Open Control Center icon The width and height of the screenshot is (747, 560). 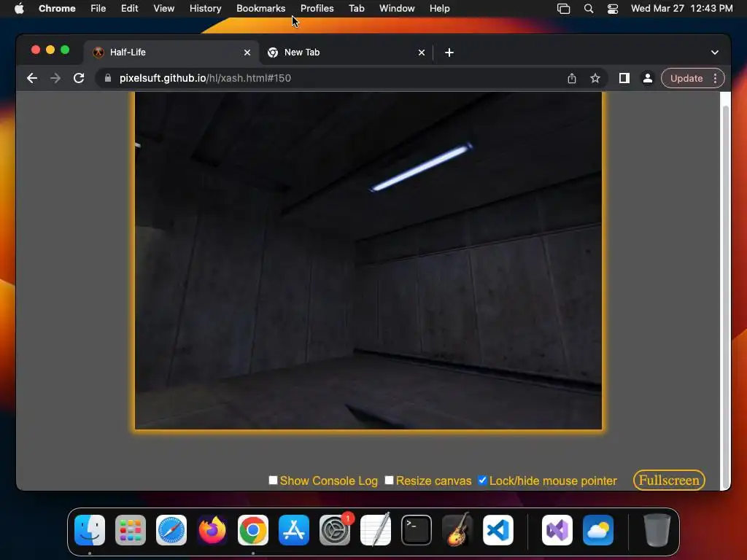click(613, 9)
